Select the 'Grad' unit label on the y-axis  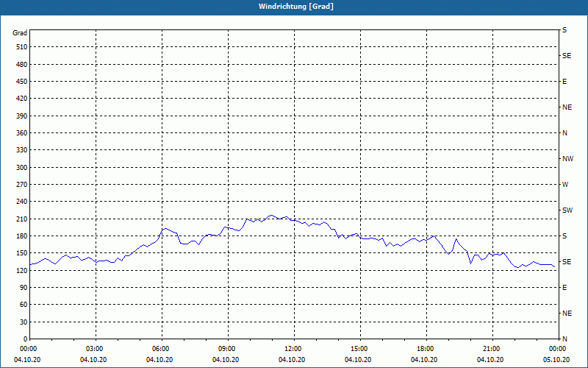click(20, 33)
